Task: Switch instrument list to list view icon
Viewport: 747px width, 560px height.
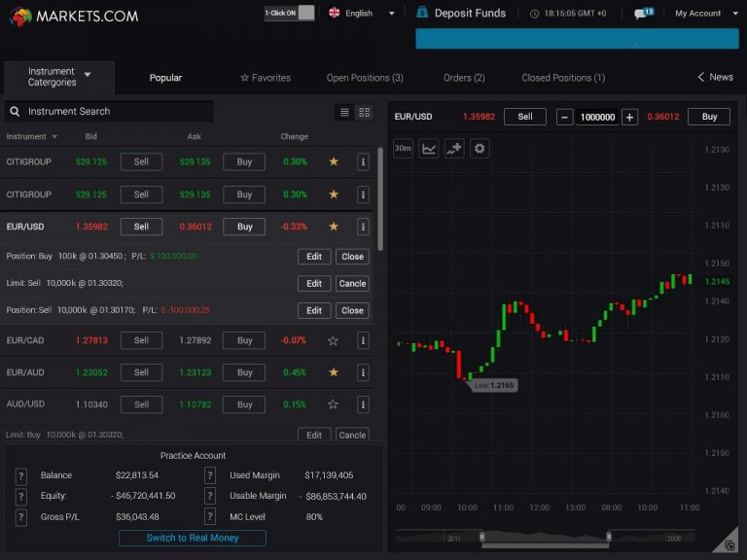Action: (x=344, y=113)
